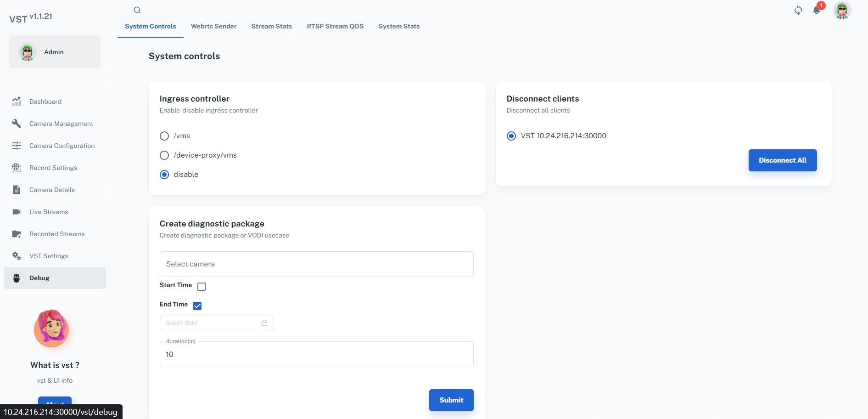Select the /vms ingress option
The image size is (868, 419).
coord(164,136)
